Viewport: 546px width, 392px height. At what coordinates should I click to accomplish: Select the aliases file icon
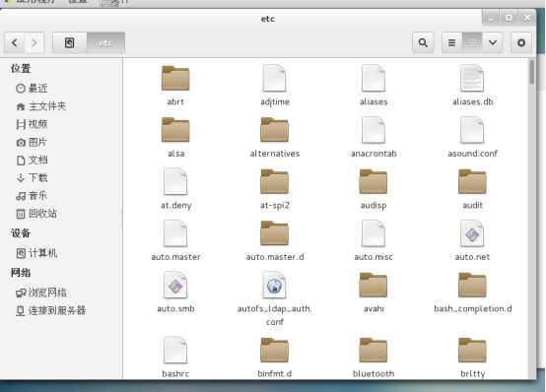tap(374, 78)
